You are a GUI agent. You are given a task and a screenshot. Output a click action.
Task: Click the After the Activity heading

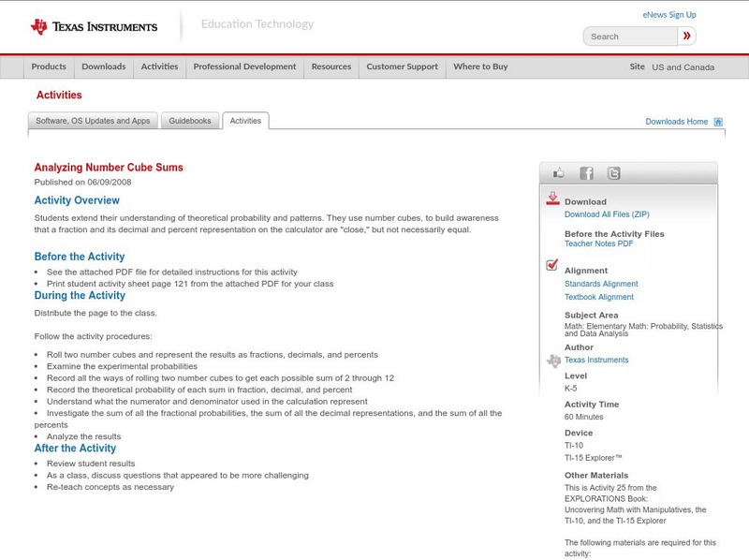(x=75, y=449)
